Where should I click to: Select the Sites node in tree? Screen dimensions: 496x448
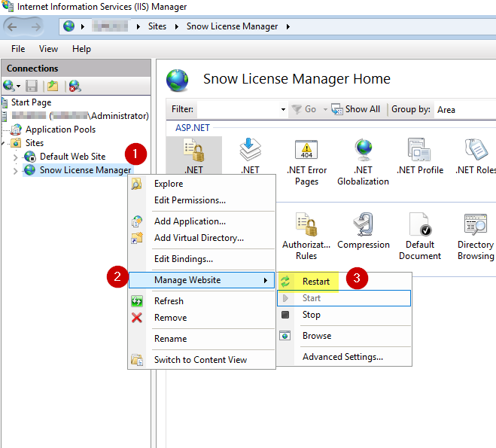coord(35,143)
